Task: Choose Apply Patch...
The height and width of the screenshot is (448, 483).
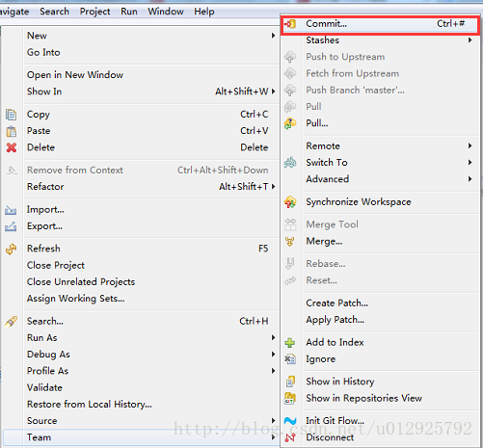Action: pos(335,320)
